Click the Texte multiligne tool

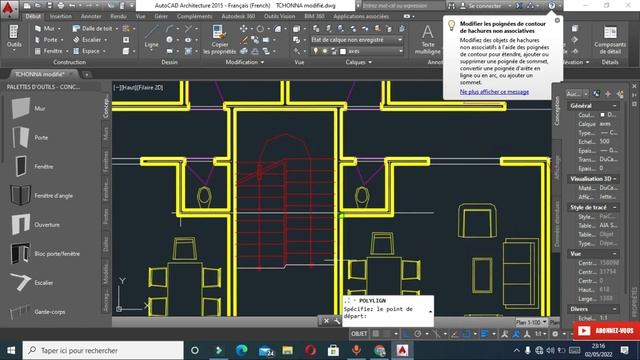pos(427,40)
